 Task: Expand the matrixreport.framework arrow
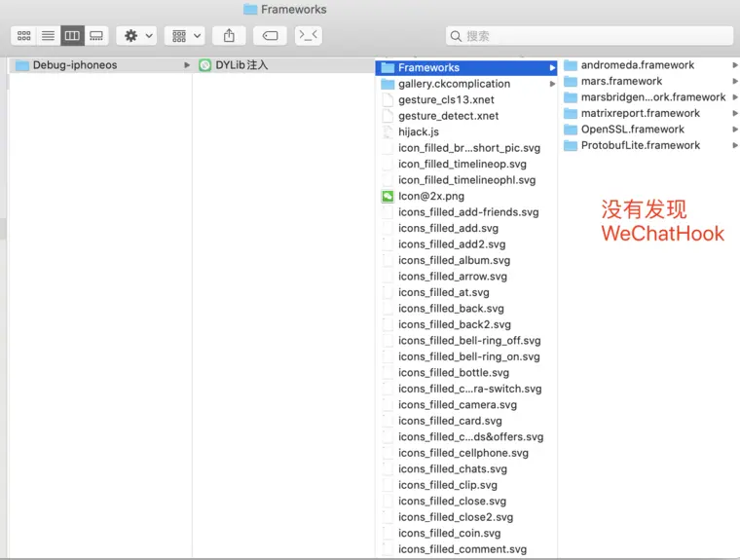pos(735,113)
